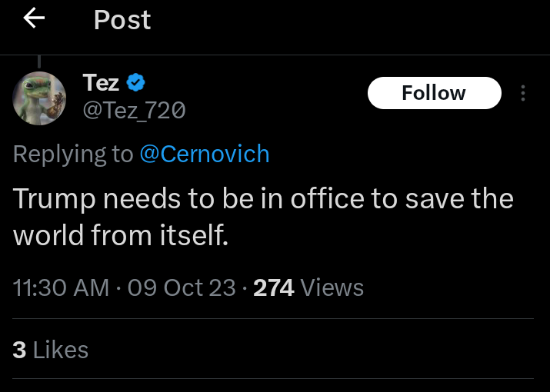Viewport: 550px width, 392px height.
Task: Click the @Tez_720 handle
Action: [x=134, y=111]
